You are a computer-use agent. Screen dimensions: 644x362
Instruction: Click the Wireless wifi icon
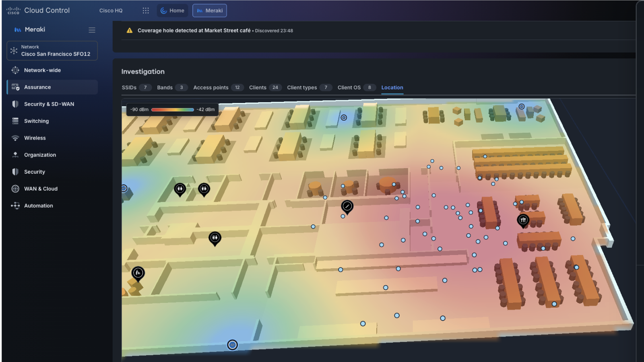15,138
